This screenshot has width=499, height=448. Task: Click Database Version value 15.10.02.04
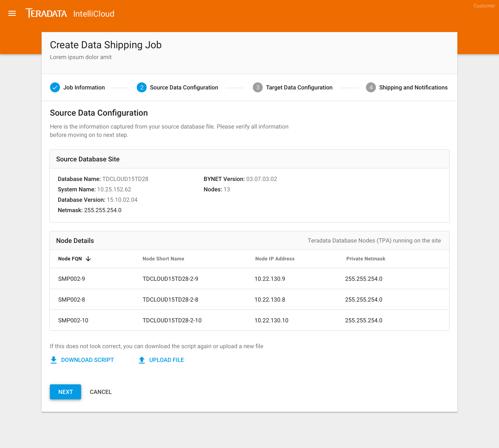pos(122,200)
